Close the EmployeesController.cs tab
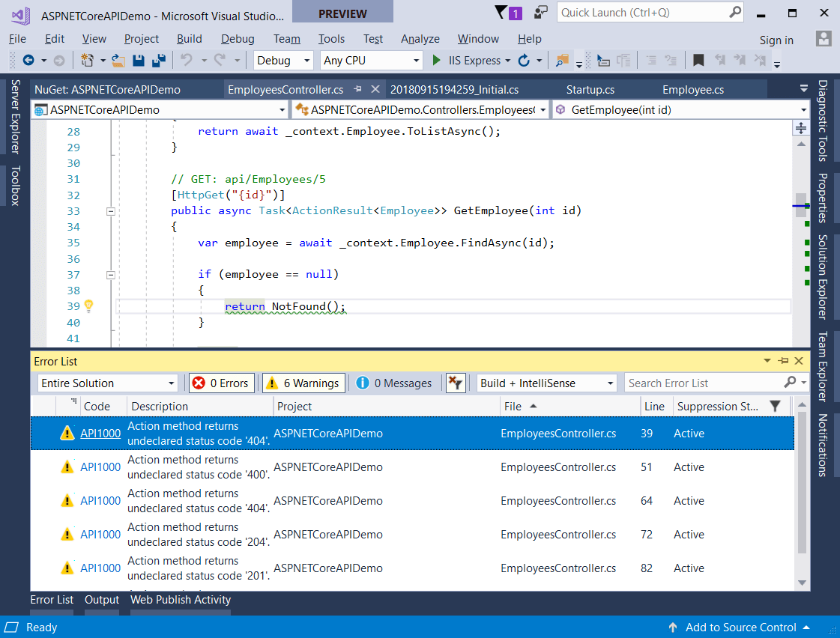840x638 pixels. [x=375, y=89]
